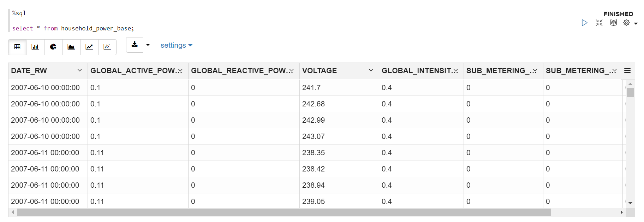Screen dimensions: 644x222
Task: Select voltage cell 238.42
Action: click(339, 169)
